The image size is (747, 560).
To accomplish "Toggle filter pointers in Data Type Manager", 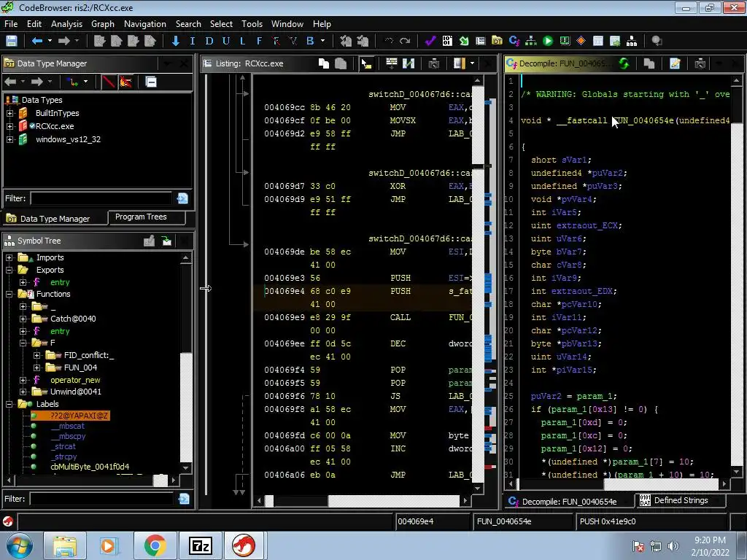I will point(125,82).
